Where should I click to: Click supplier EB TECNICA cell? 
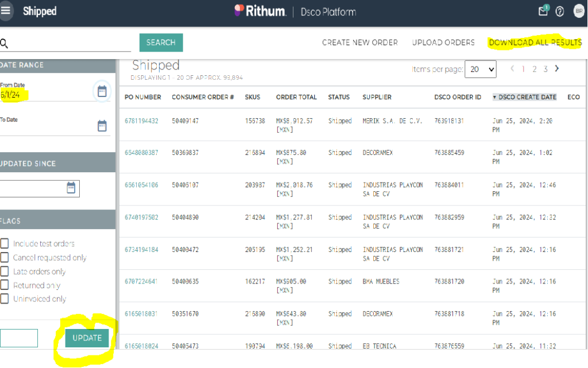point(379,346)
